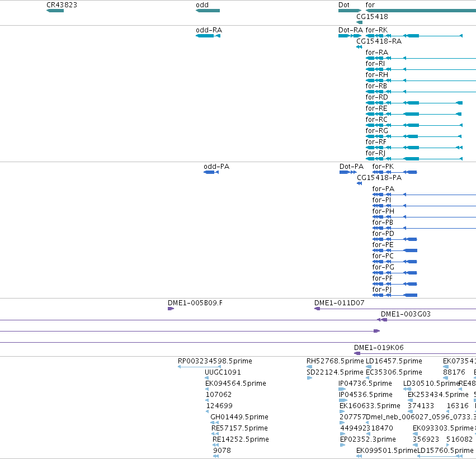Click the for-PG protein label
This screenshot has width=476, height=459.
(x=383, y=267)
